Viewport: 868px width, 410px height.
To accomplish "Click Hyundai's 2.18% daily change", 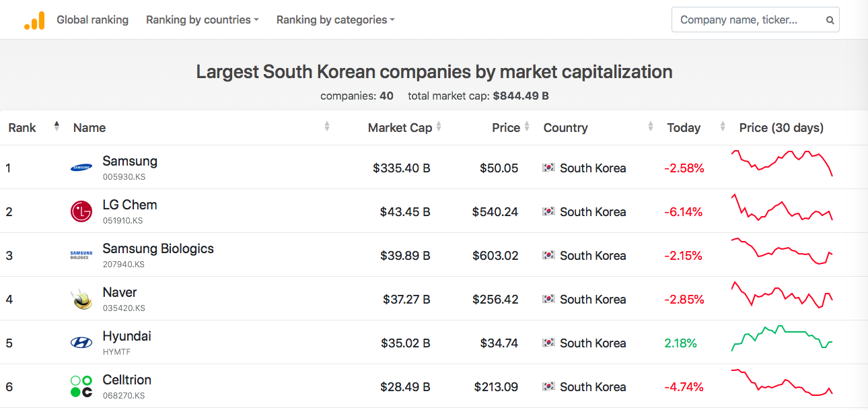I will (681, 343).
